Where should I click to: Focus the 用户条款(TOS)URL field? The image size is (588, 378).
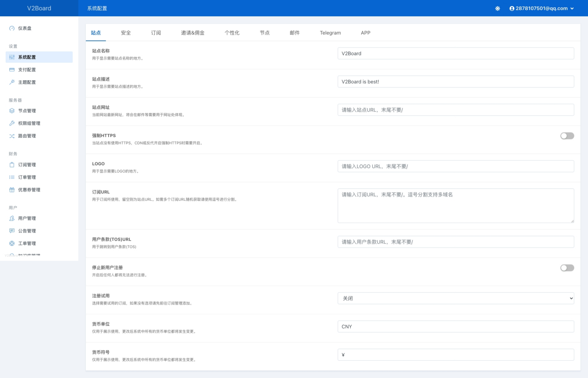(456, 242)
